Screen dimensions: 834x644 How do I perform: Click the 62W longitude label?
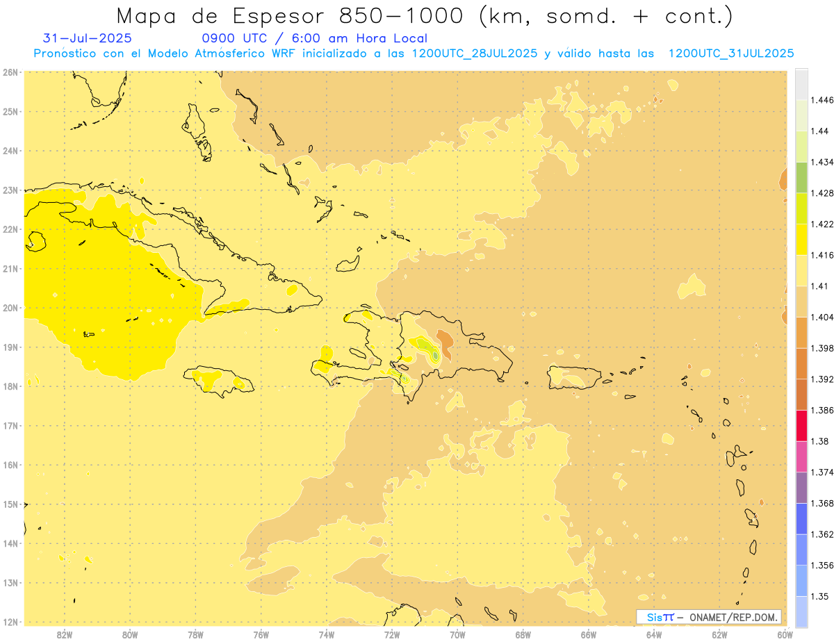coord(719,634)
